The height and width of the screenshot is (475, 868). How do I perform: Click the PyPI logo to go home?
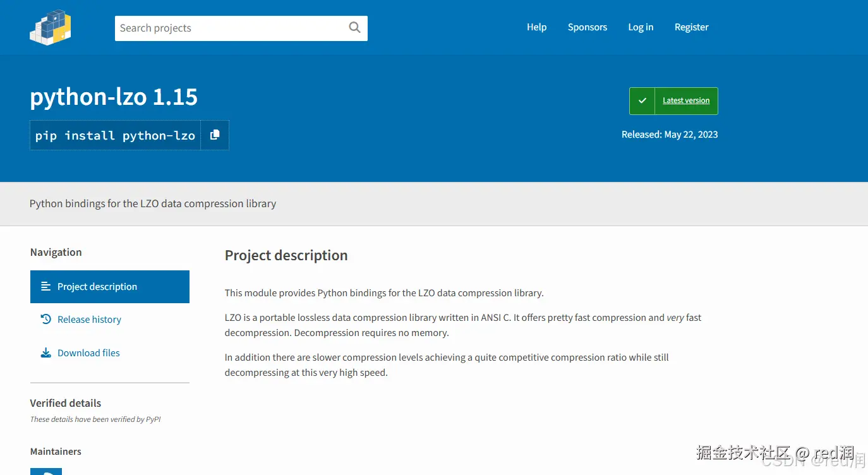pos(51,27)
